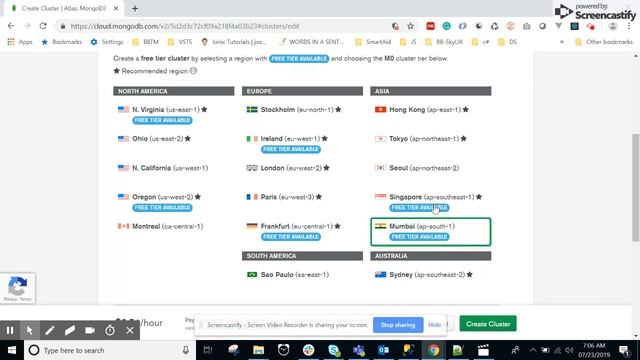Open the DS bookmarks folder

tap(508, 42)
